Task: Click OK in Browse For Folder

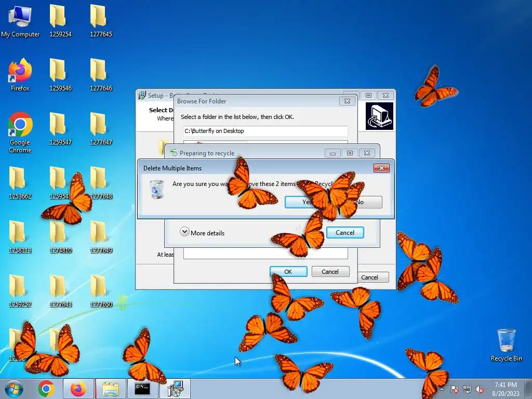Action: click(288, 271)
